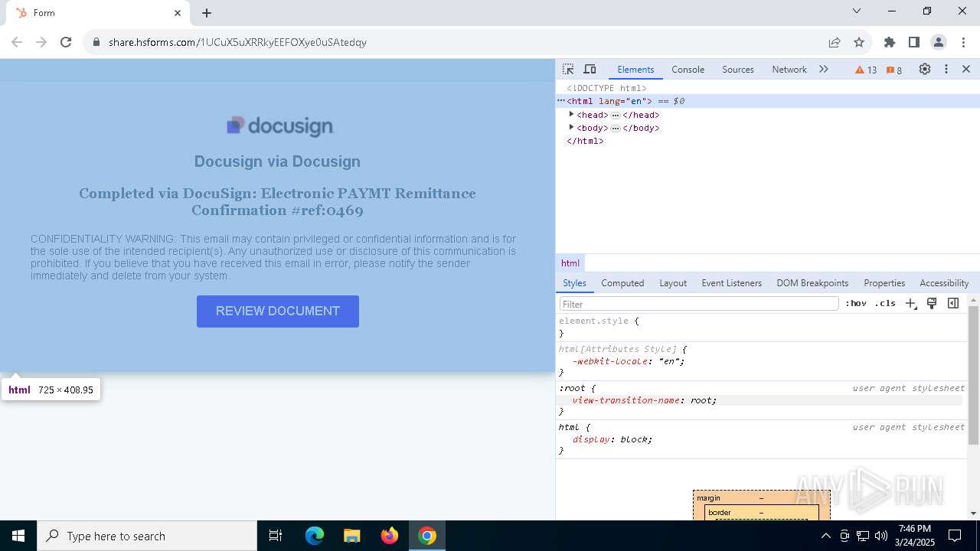Click the body ellipsis badge
The height and width of the screenshot is (551, 980).
pos(615,129)
